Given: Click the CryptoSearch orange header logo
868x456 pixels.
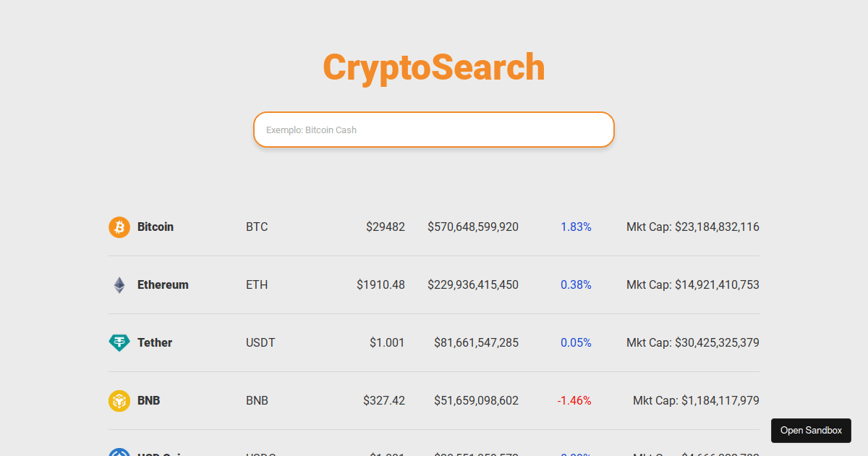Looking at the screenshot, I should click(434, 67).
